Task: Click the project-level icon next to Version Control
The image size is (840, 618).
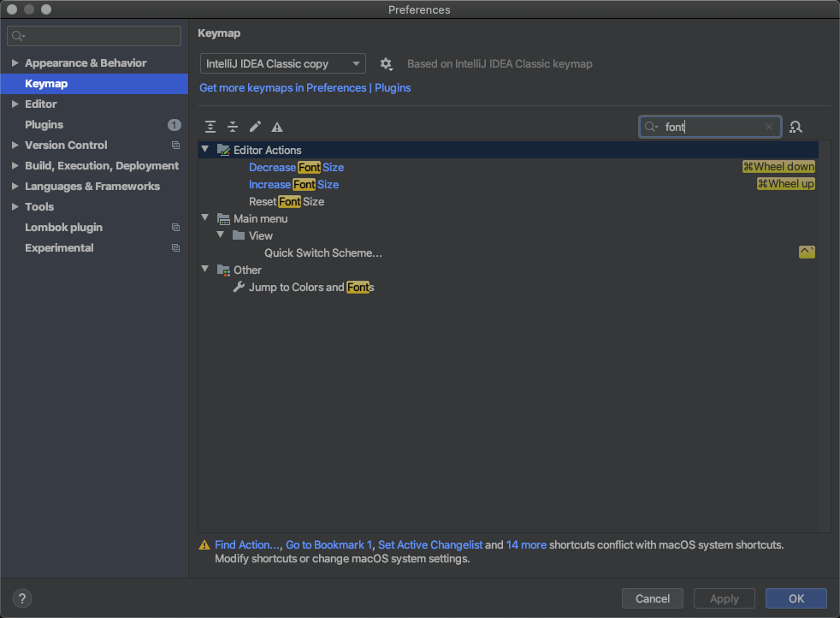Action: click(x=175, y=146)
